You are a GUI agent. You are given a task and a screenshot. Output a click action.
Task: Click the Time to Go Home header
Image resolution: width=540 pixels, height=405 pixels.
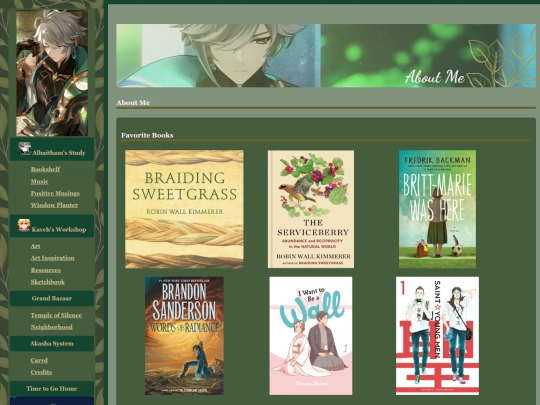point(52,388)
